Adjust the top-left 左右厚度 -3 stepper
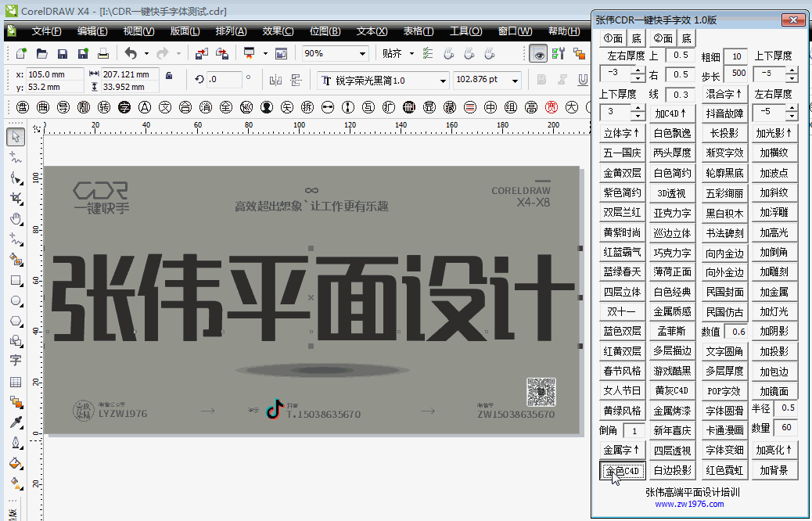Image resolution: width=812 pixels, height=521 pixels. pyautogui.click(x=638, y=74)
